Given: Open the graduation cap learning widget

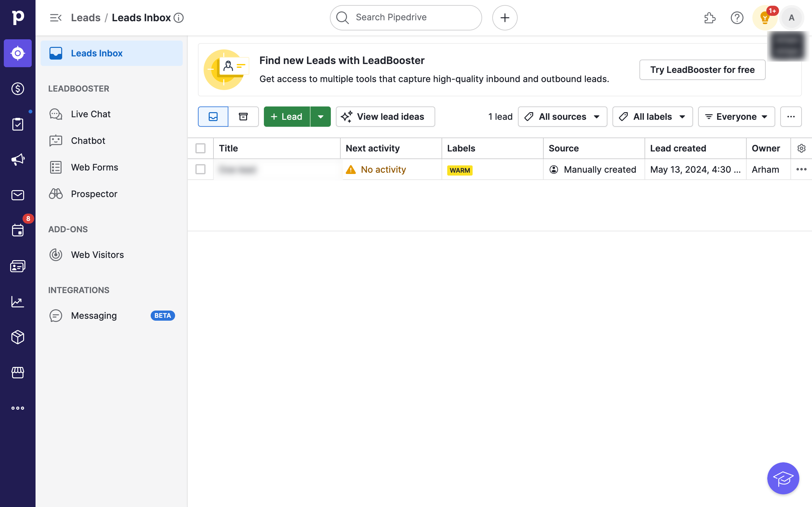Looking at the screenshot, I should pyautogui.click(x=783, y=478).
